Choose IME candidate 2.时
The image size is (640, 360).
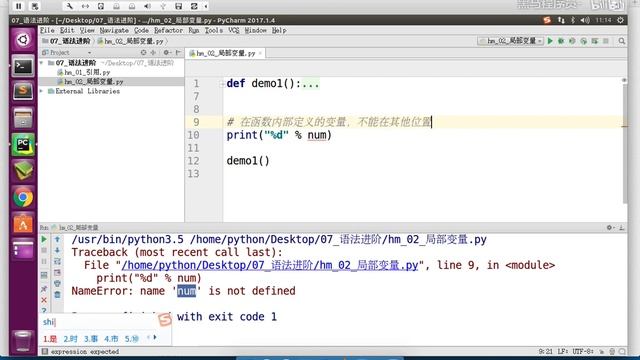(x=70, y=339)
